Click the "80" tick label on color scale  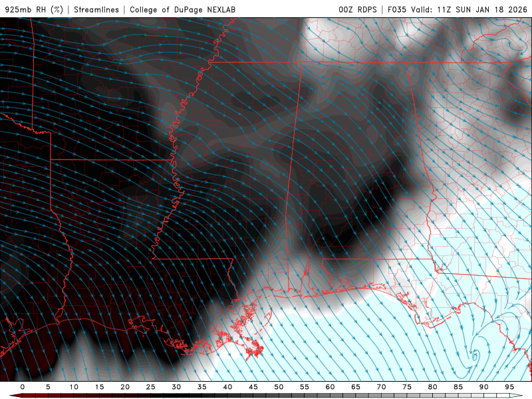(433, 387)
